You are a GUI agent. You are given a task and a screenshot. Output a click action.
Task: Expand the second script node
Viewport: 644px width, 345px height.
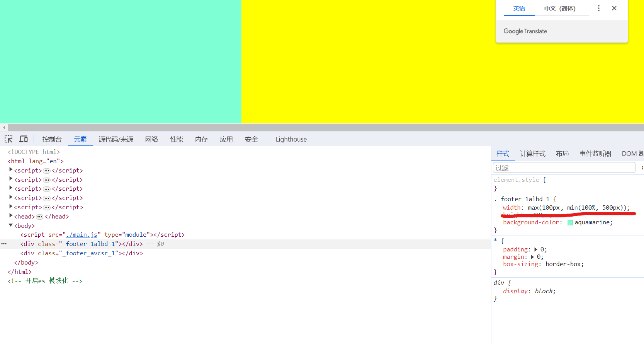[x=11, y=179]
